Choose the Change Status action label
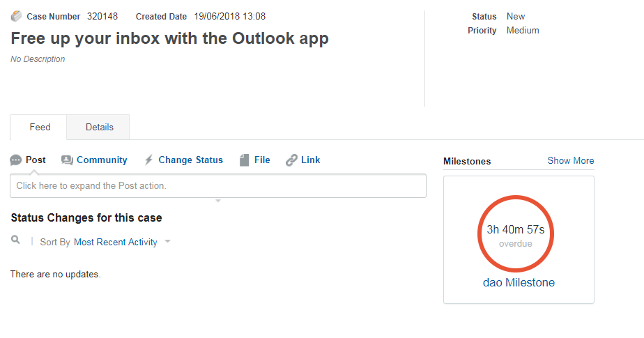 click(x=190, y=160)
